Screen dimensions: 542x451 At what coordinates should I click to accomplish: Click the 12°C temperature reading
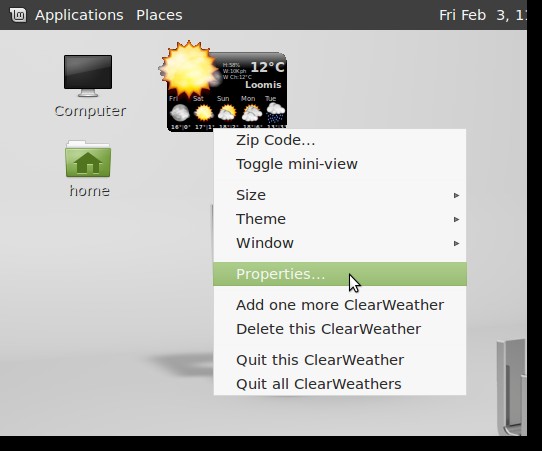click(x=267, y=67)
